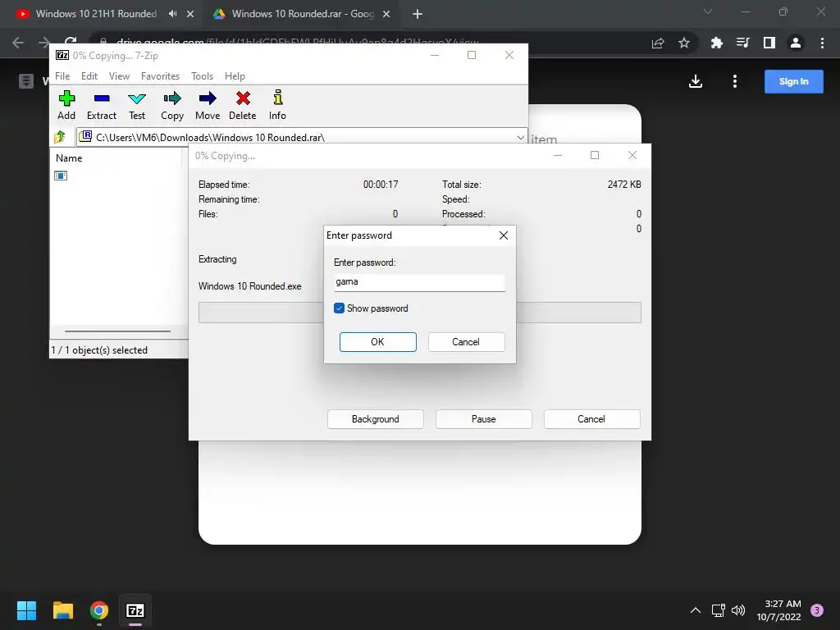840x630 pixels.
Task: Click the '1 / 1 object(s) selected' status text
Action: click(x=99, y=349)
